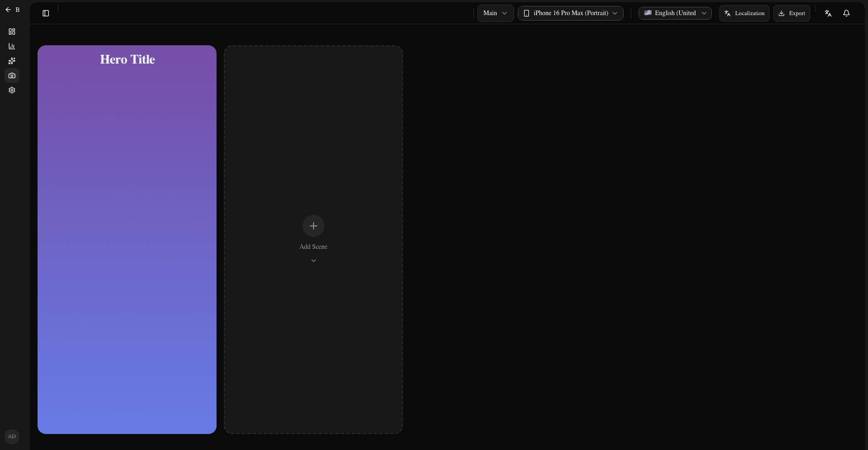The height and width of the screenshot is (450, 868).
Task: Open the English (United language dropdown
Action: pos(675,13)
